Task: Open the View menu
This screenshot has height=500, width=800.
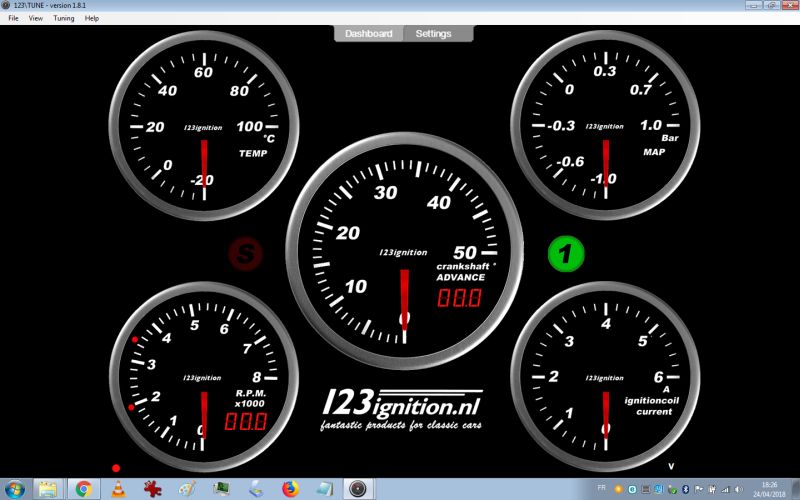Action: point(36,18)
